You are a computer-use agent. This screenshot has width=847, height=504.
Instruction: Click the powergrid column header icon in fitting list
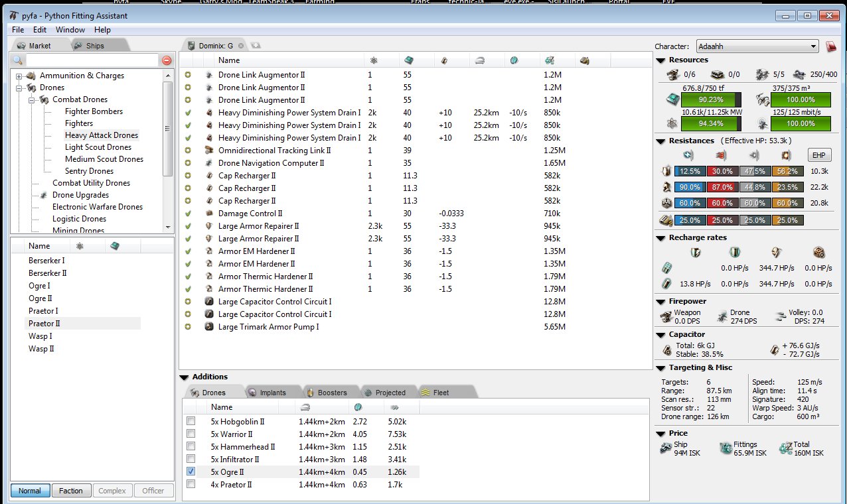click(374, 60)
